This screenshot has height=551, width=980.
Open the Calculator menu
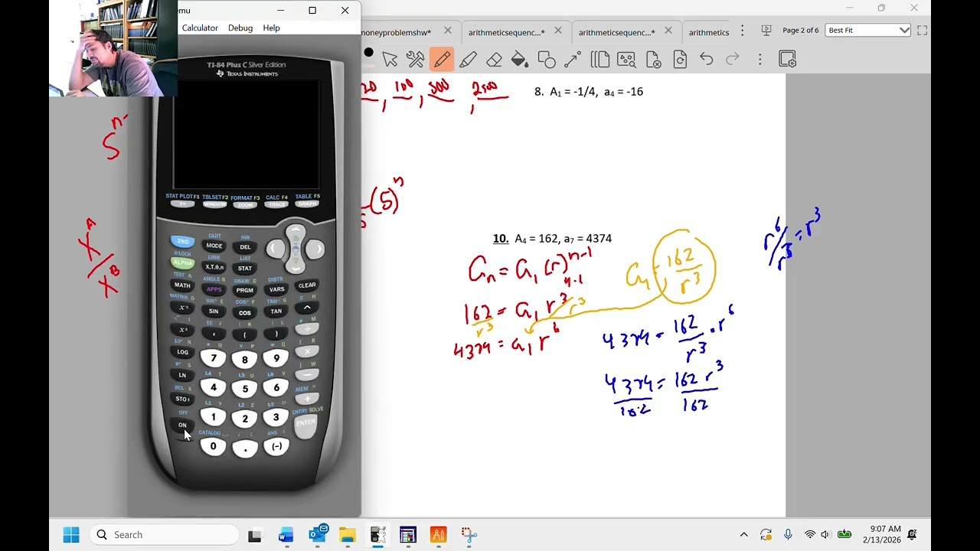[200, 28]
